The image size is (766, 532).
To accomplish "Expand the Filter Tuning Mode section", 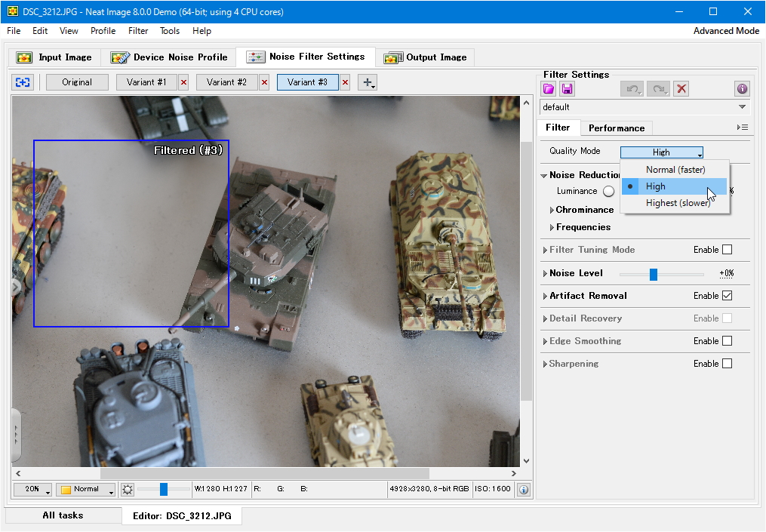I will (545, 250).
